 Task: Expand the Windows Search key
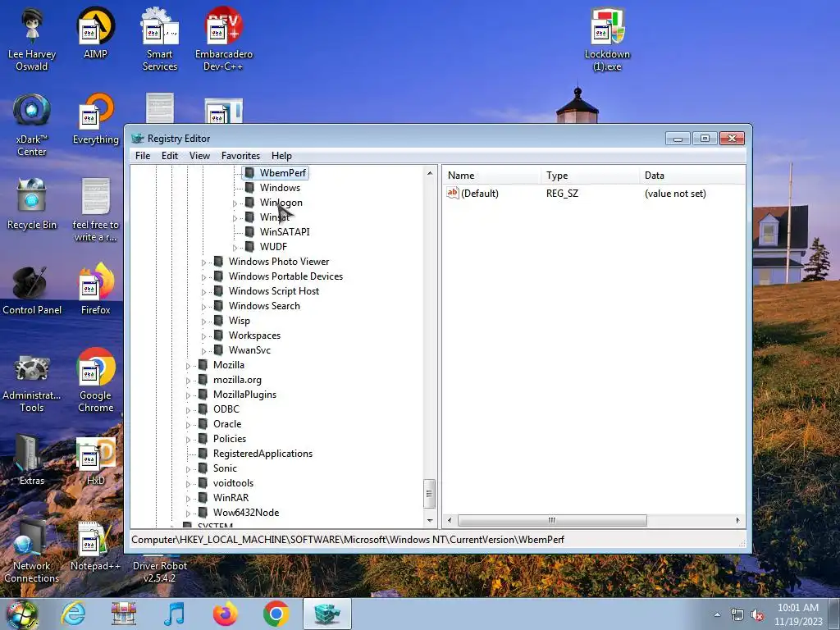[x=203, y=307]
